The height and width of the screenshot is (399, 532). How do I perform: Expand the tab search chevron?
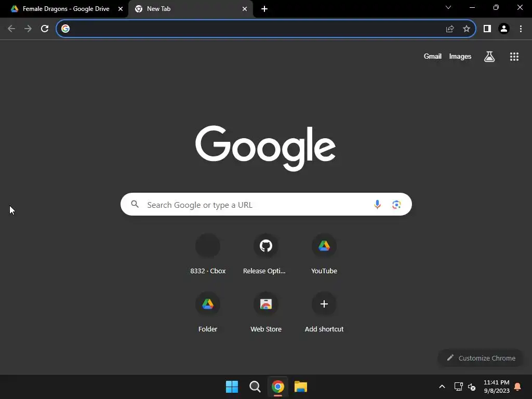click(448, 7)
